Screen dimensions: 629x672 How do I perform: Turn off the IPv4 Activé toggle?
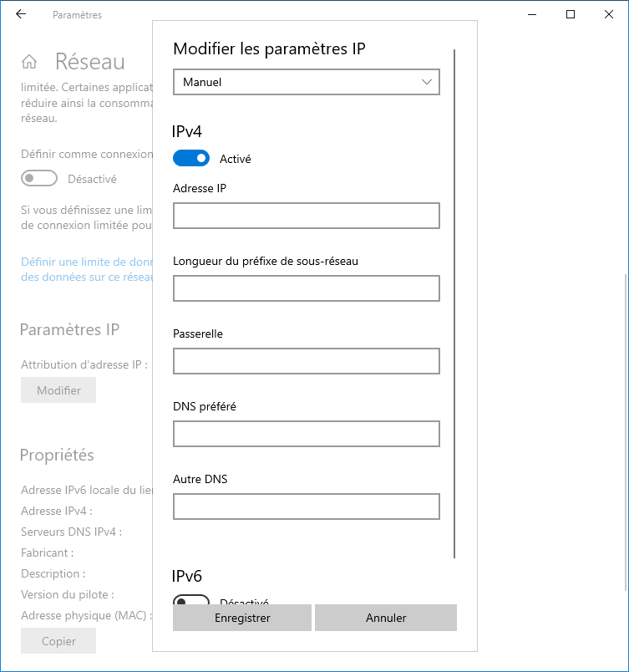click(191, 158)
